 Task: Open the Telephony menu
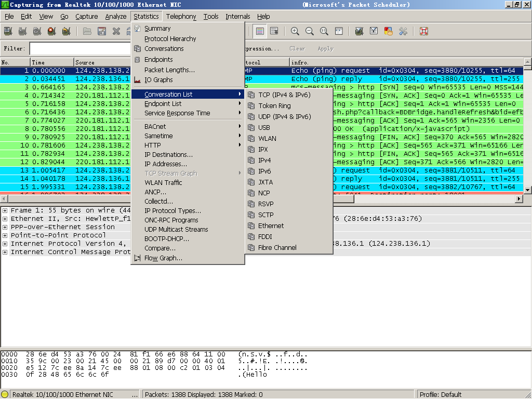click(x=181, y=16)
